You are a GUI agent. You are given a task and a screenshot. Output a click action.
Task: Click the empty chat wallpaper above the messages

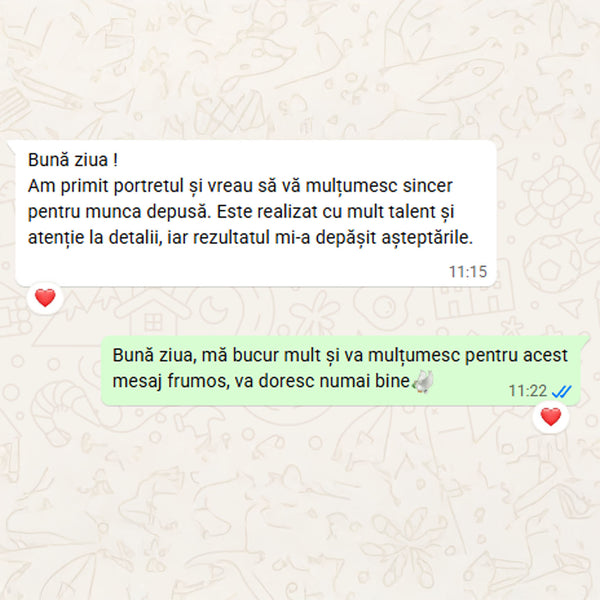pyautogui.click(x=300, y=69)
